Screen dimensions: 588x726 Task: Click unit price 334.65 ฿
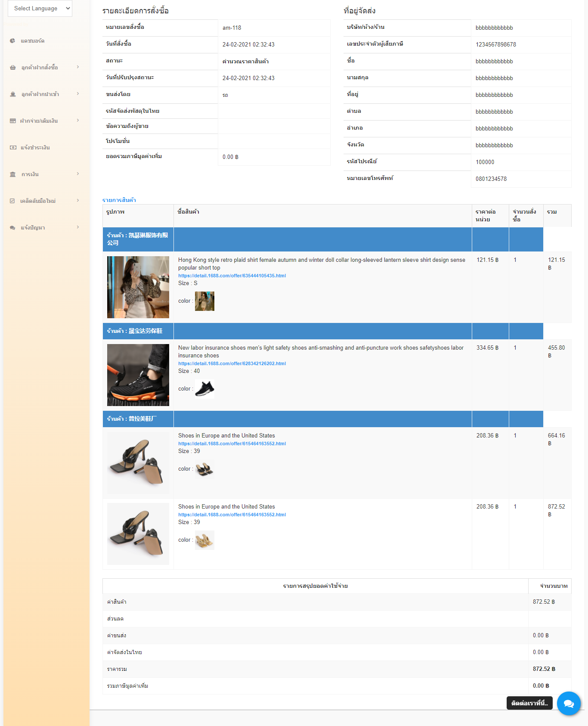pos(487,347)
